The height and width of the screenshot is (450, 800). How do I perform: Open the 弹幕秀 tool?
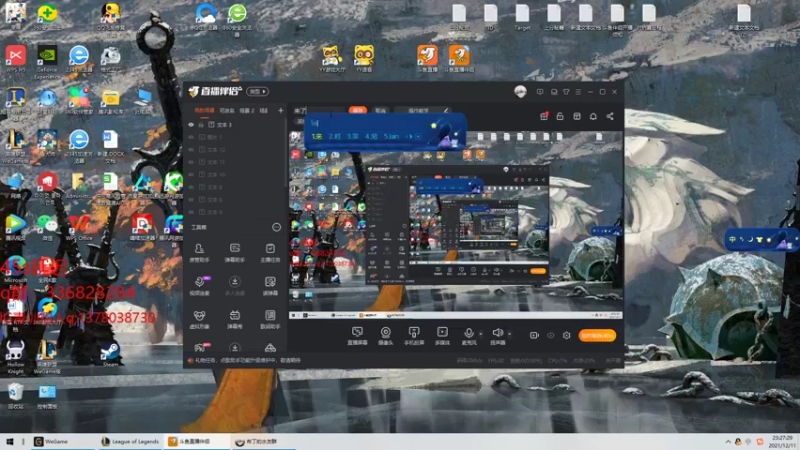pos(235,319)
